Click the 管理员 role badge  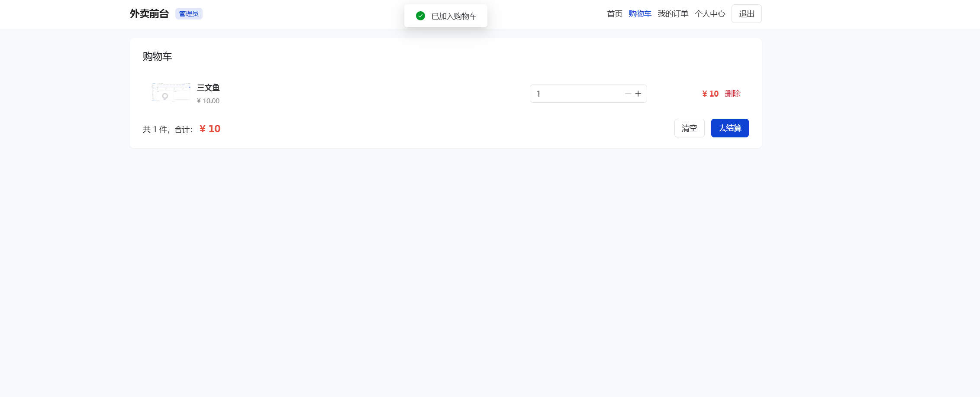(189, 14)
